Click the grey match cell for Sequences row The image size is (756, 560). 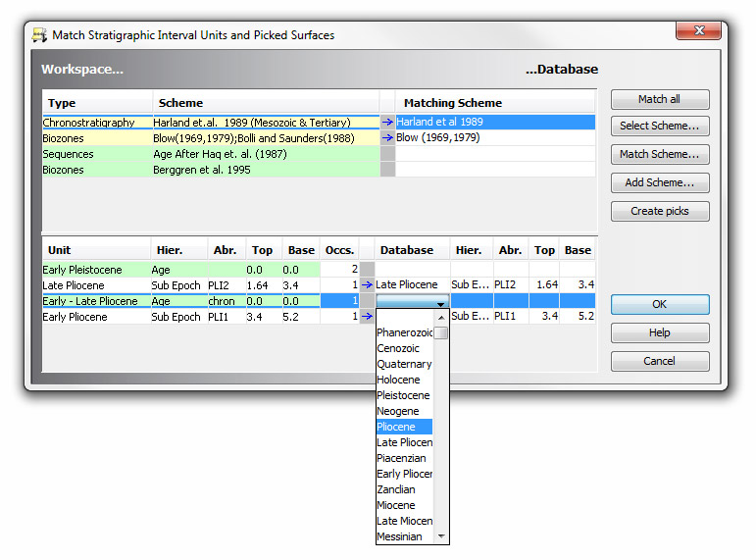[387, 154]
